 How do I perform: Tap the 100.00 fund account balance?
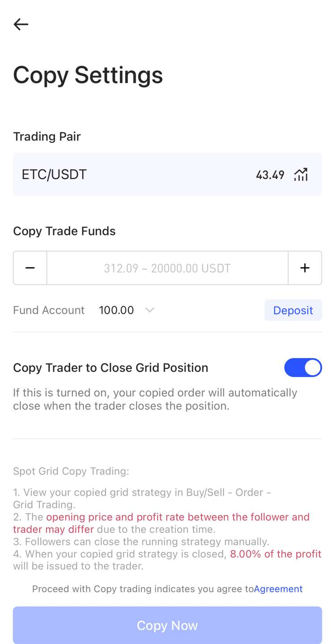pyautogui.click(x=117, y=310)
